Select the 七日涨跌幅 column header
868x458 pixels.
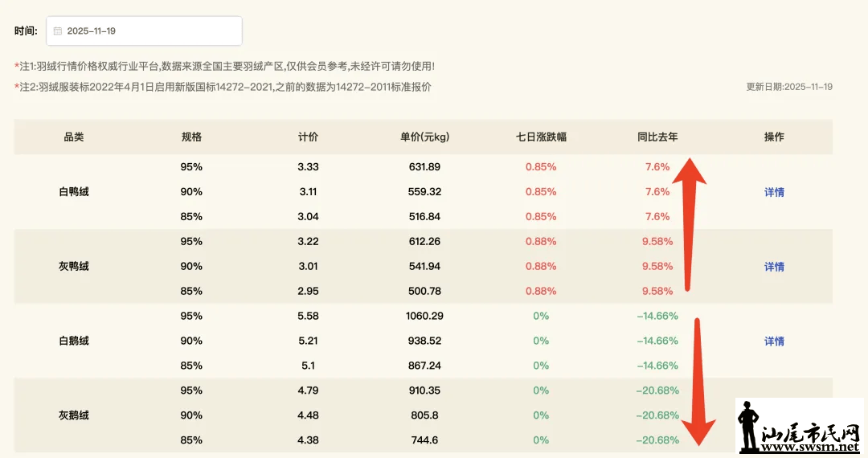[541, 137]
